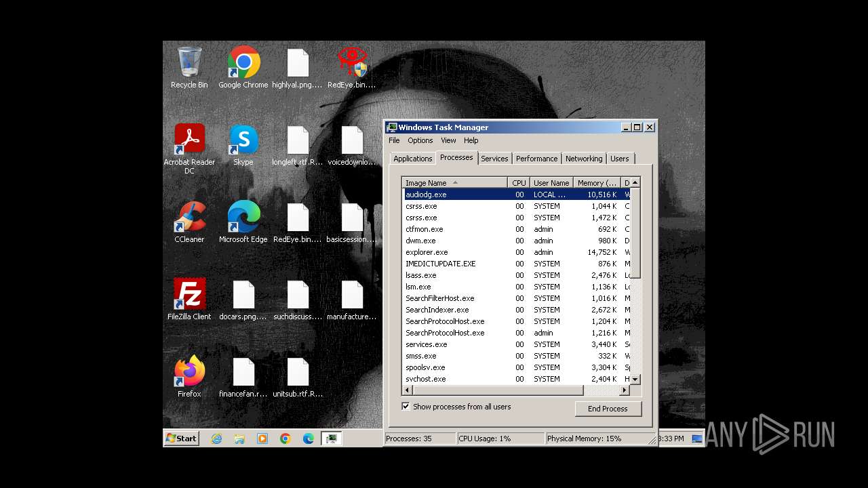Select manufacture file on desktop

[352, 299]
